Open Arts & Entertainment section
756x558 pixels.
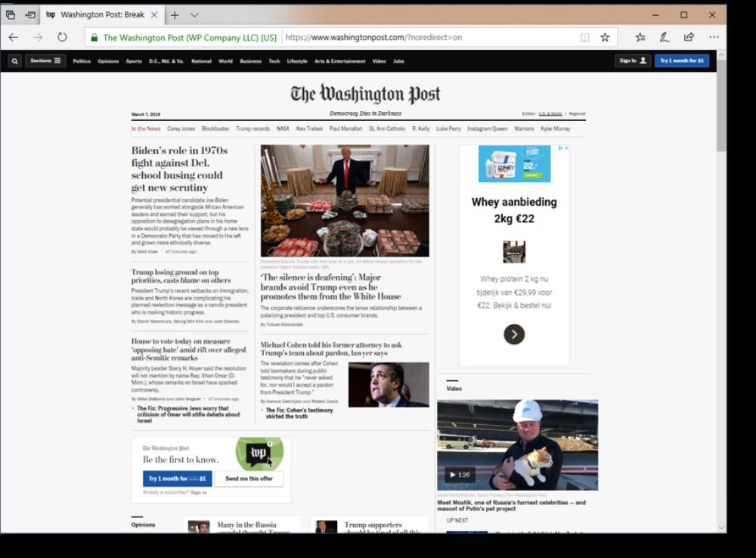coord(339,61)
